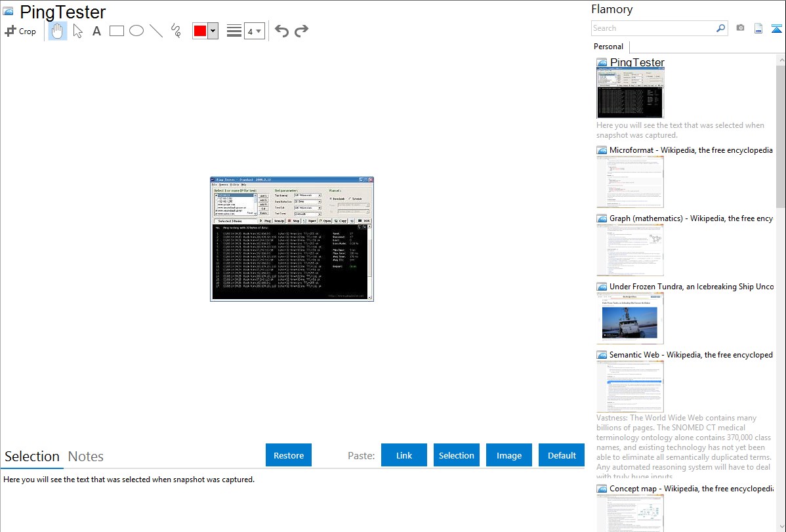786x532 pixels.
Task: Open the Graph (mathematics) snapshot thumbnail
Action: pyautogui.click(x=630, y=250)
